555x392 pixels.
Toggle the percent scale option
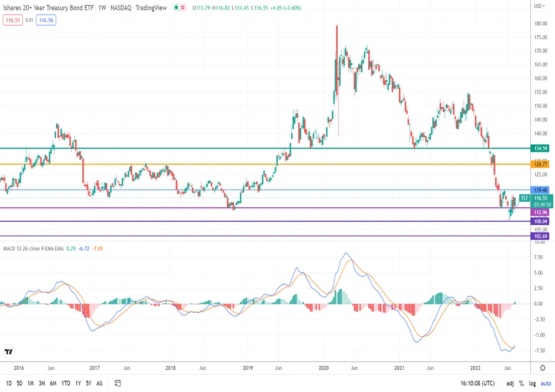[522, 383]
